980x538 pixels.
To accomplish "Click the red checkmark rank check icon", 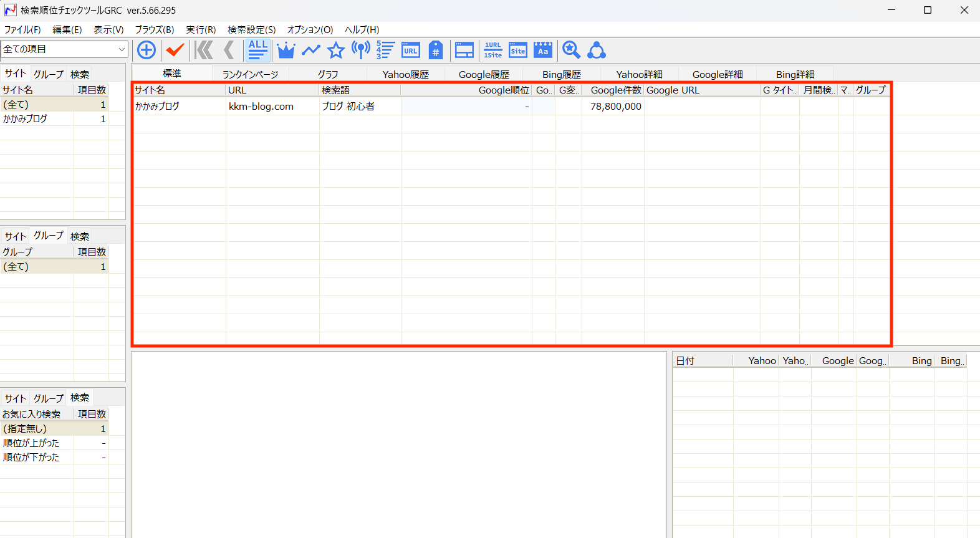I will click(x=175, y=50).
